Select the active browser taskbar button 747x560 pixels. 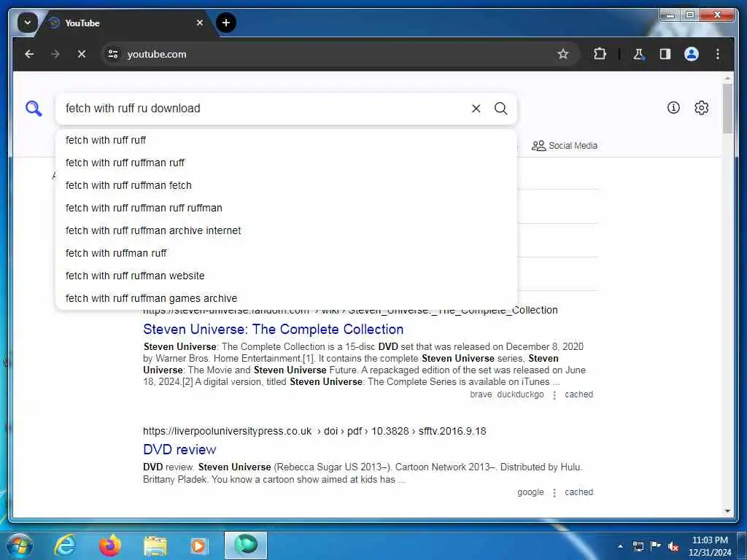click(x=246, y=545)
